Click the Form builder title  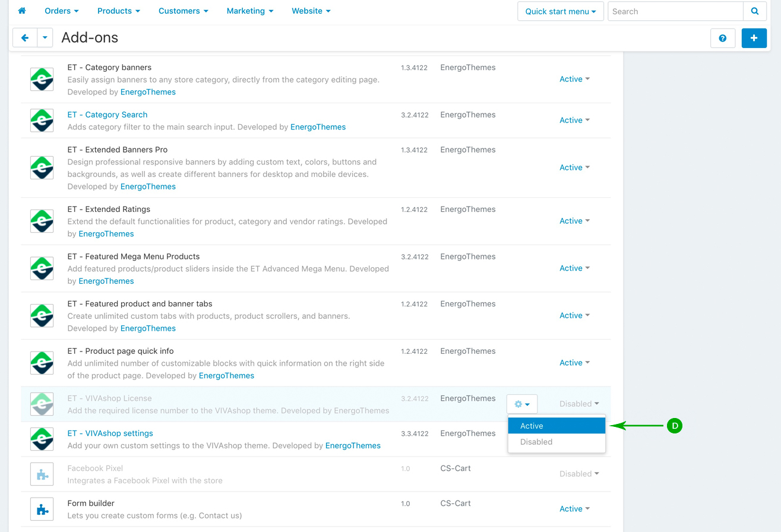click(x=91, y=503)
